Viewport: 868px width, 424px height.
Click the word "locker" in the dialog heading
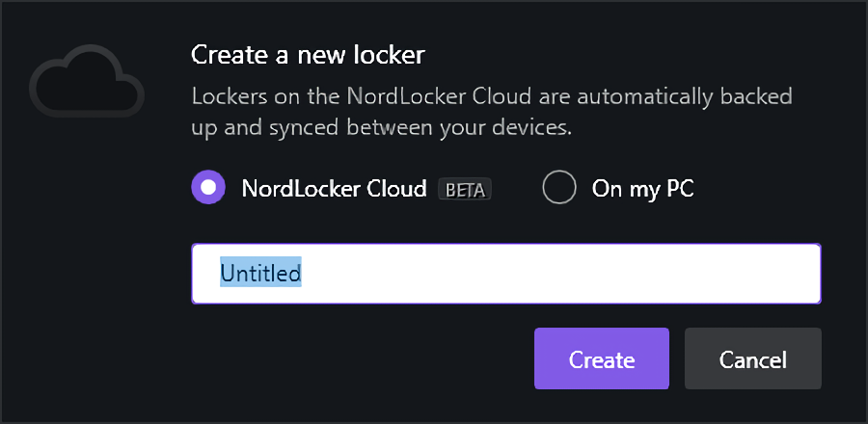click(393, 54)
